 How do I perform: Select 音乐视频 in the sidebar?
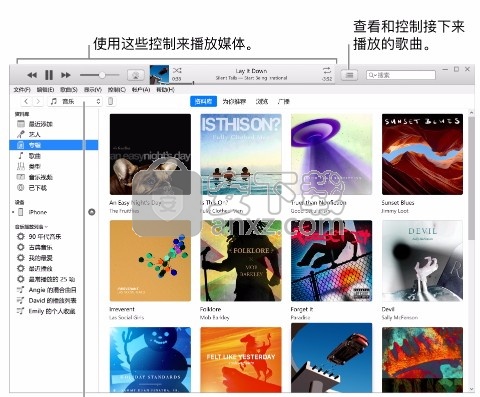click(53, 177)
